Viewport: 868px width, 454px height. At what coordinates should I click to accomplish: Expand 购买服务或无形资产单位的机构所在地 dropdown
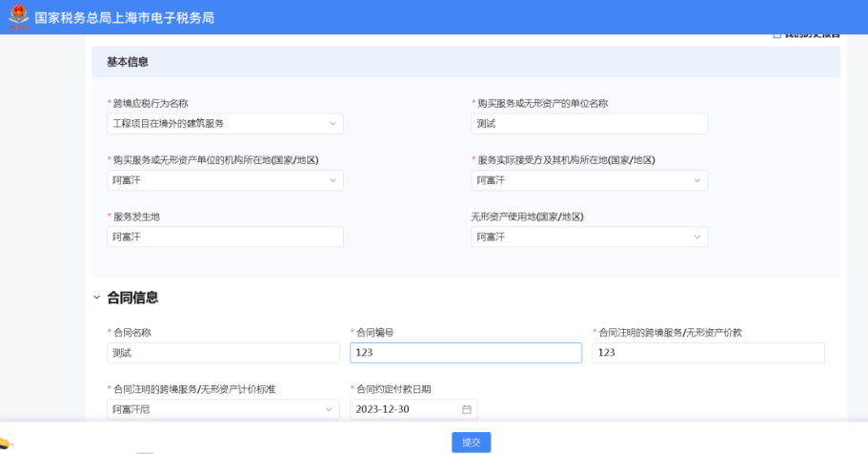(225, 180)
